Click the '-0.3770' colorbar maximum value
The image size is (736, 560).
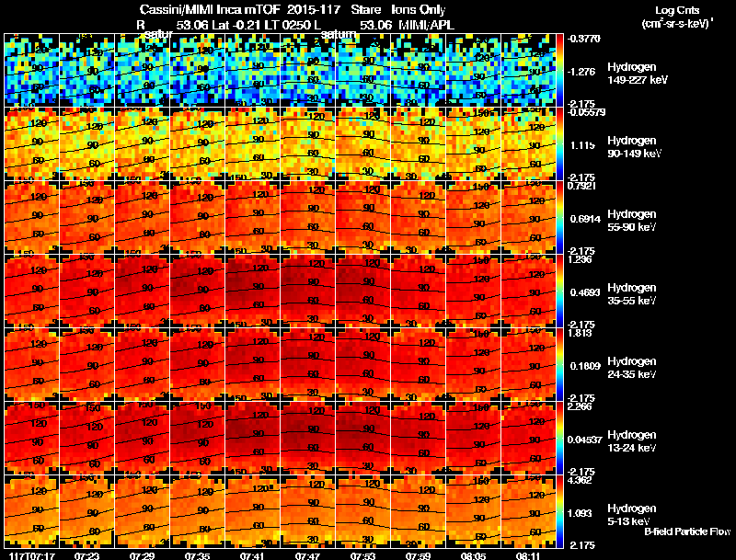pyautogui.click(x=584, y=39)
